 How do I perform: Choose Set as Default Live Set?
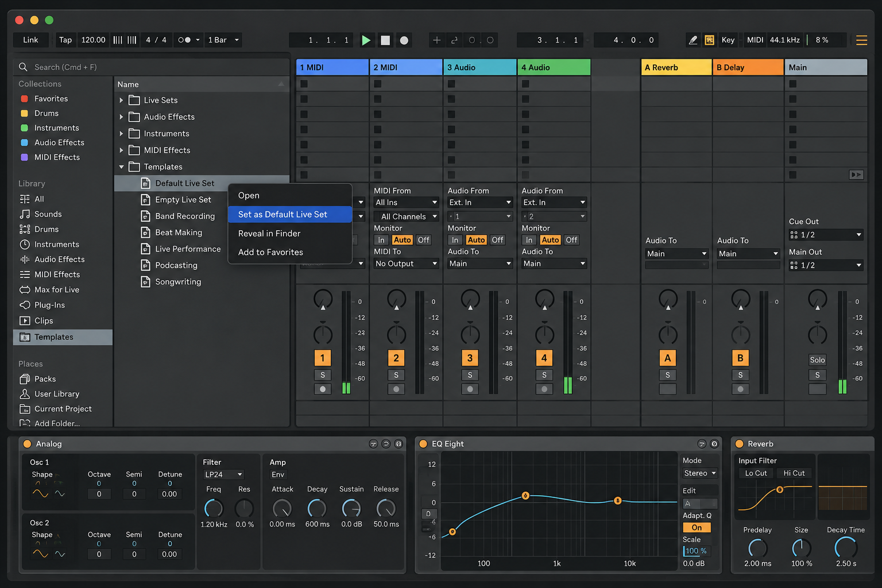click(290, 215)
